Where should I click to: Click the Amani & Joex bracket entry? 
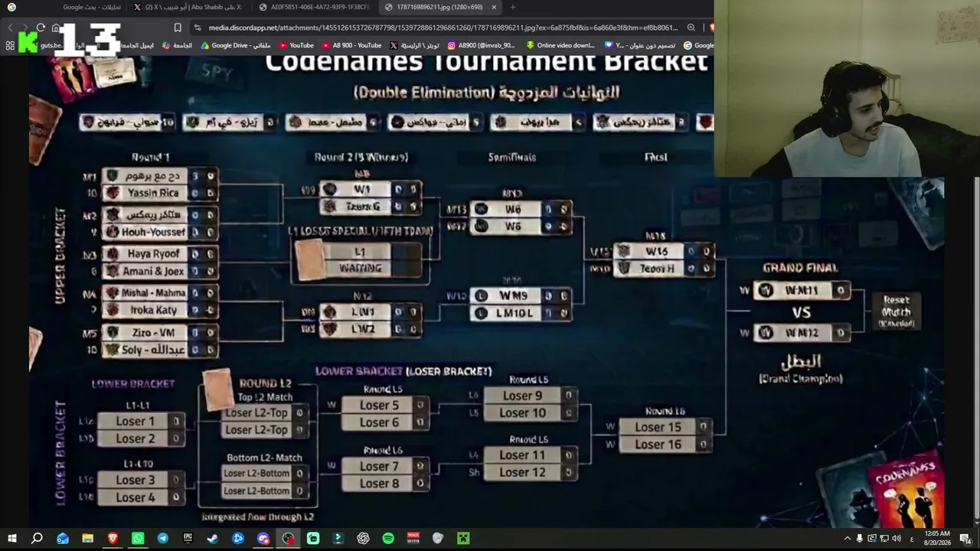coord(161,271)
